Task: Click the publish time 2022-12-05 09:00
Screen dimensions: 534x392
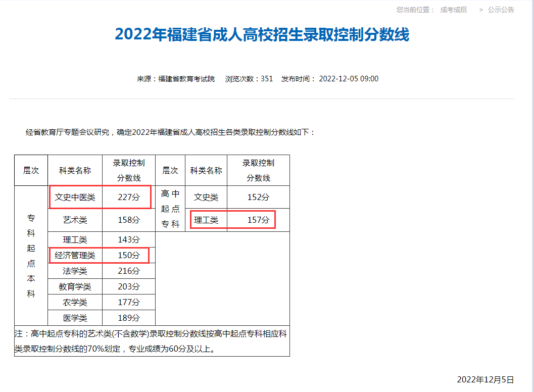Action: (x=349, y=79)
